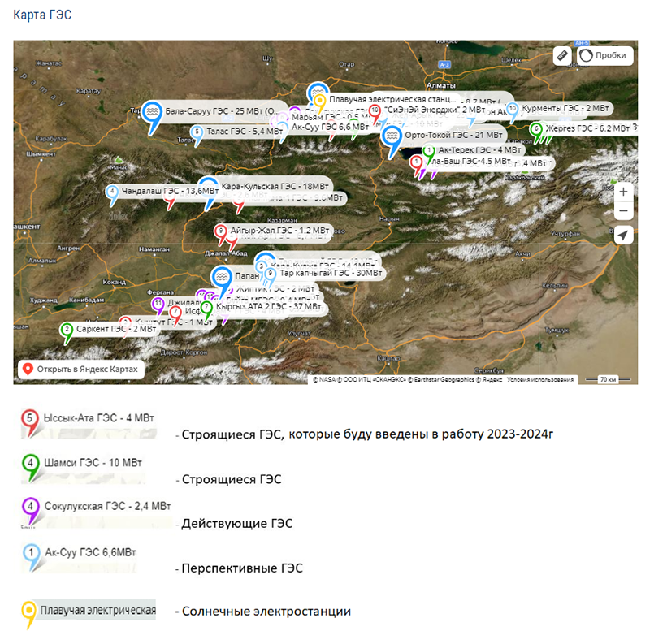
Task: Click the Курменты ГЭС marker
Action: 512,107
